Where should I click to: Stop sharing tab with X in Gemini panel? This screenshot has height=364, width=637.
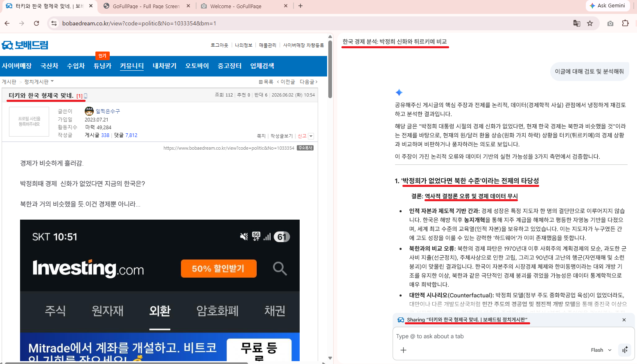tap(624, 320)
